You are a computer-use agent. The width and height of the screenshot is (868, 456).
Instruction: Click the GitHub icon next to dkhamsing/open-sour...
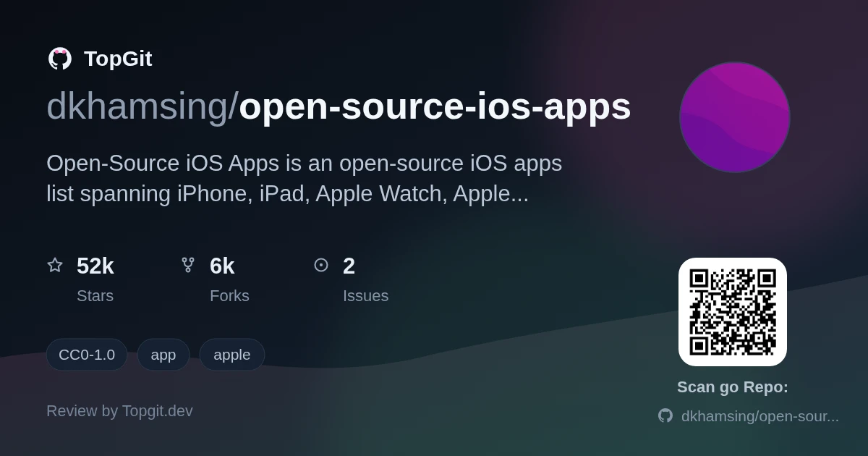665,415
